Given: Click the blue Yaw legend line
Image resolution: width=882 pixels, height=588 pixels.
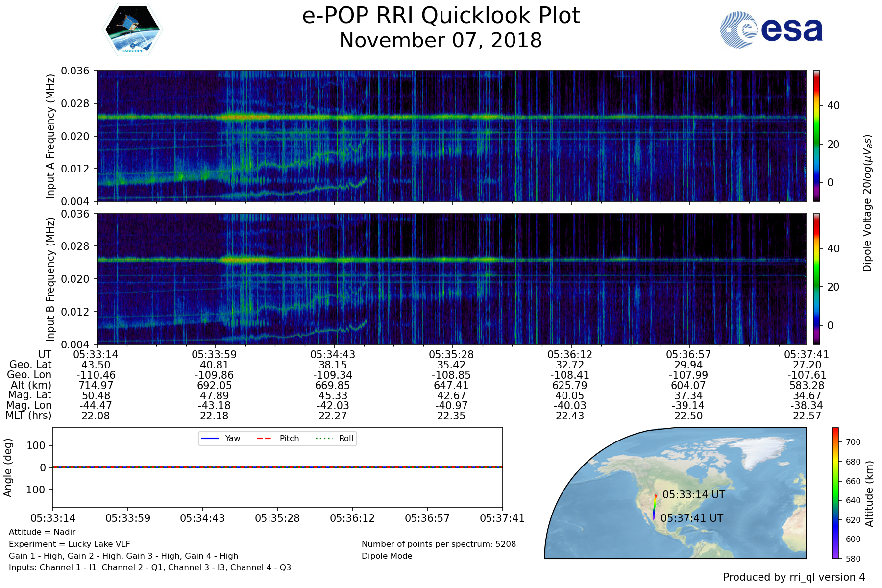Looking at the screenshot, I should coord(211,438).
